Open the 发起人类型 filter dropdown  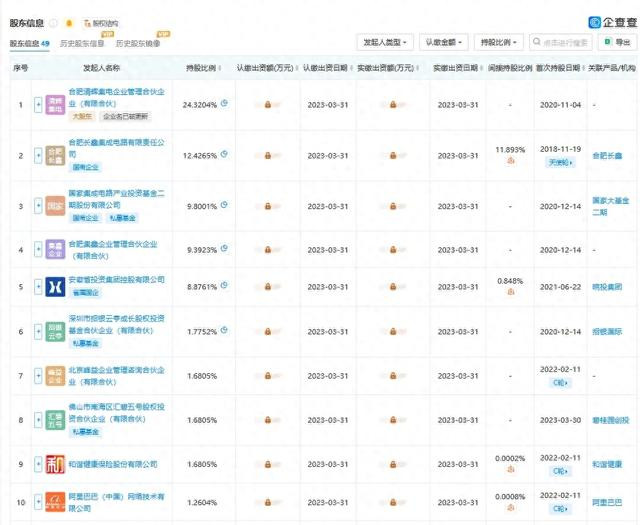(385, 42)
